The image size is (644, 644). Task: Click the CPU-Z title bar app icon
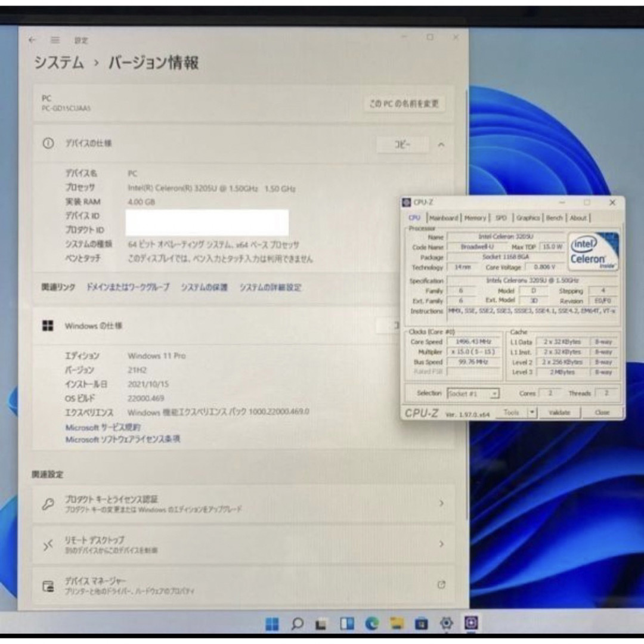407,202
